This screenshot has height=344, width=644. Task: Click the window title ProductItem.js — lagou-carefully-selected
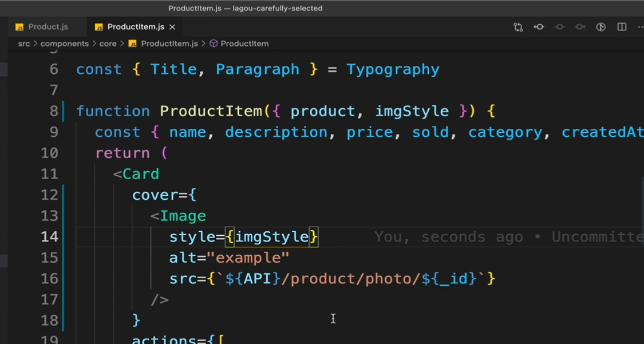point(245,8)
